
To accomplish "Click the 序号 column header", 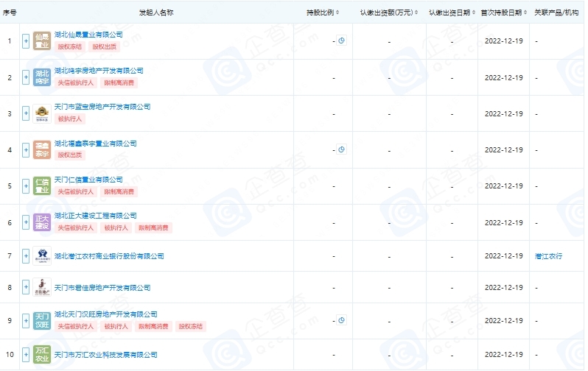I will tap(10, 13).
